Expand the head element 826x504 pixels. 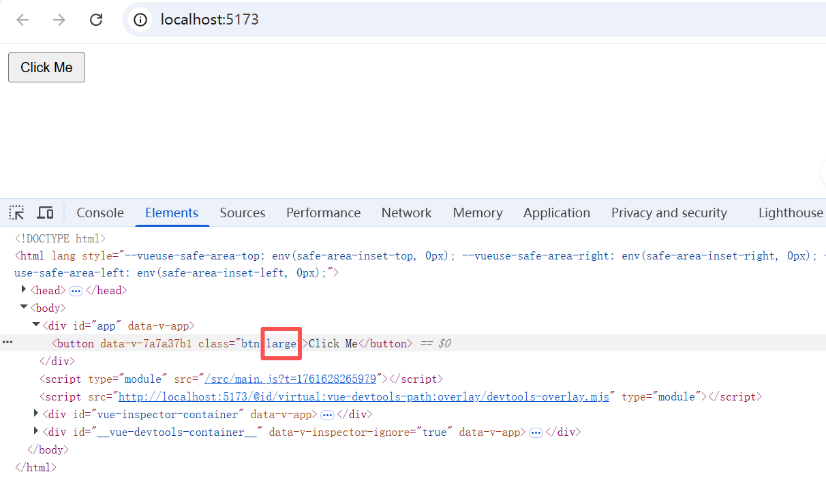coord(24,289)
